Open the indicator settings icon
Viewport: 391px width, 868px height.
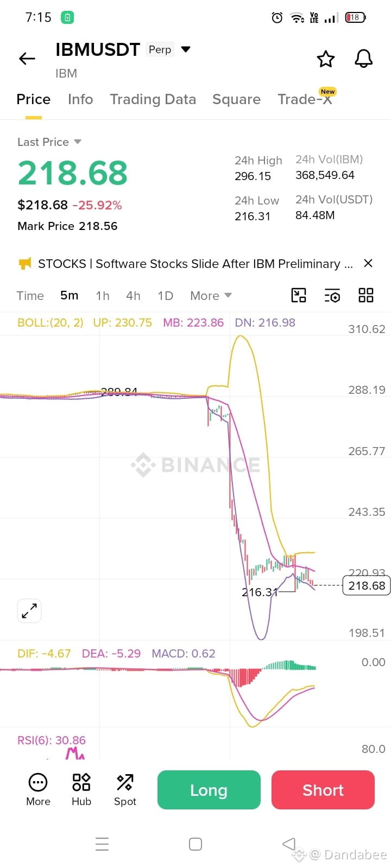pyautogui.click(x=332, y=295)
